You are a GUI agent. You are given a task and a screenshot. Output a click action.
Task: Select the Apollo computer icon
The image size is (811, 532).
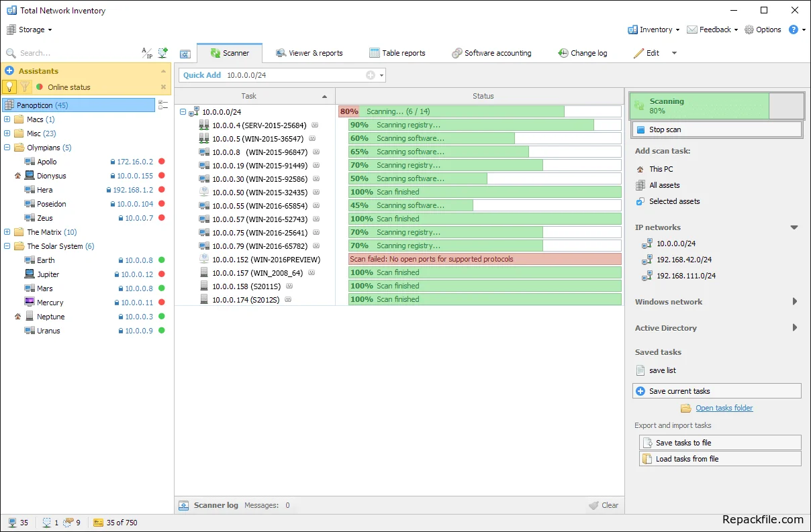coord(30,162)
